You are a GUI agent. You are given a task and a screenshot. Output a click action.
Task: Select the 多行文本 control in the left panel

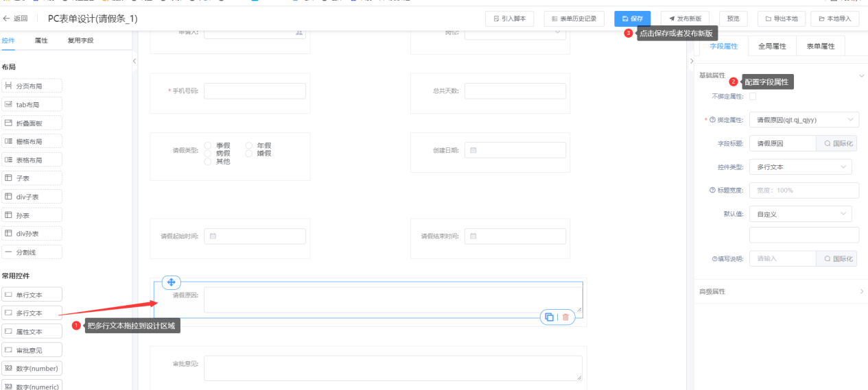[x=32, y=313]
